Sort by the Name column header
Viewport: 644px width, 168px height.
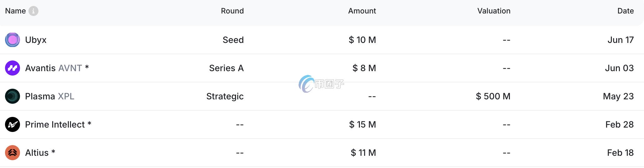point(15,11)
